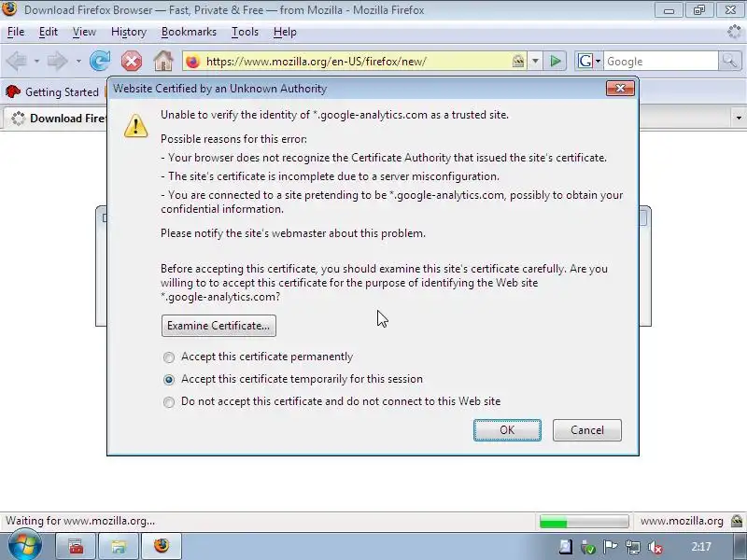Image resolution: width=747 pixels, height=560 pixels.
Task: Open the search engine selector dropdown
Action: point(598,61)
